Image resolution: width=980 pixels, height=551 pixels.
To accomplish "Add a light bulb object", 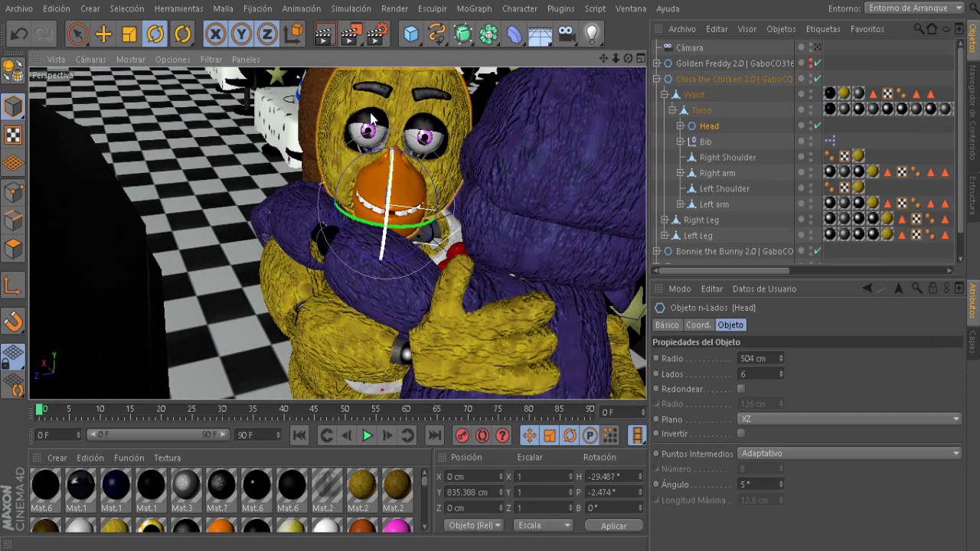I will tap(592, 34).
